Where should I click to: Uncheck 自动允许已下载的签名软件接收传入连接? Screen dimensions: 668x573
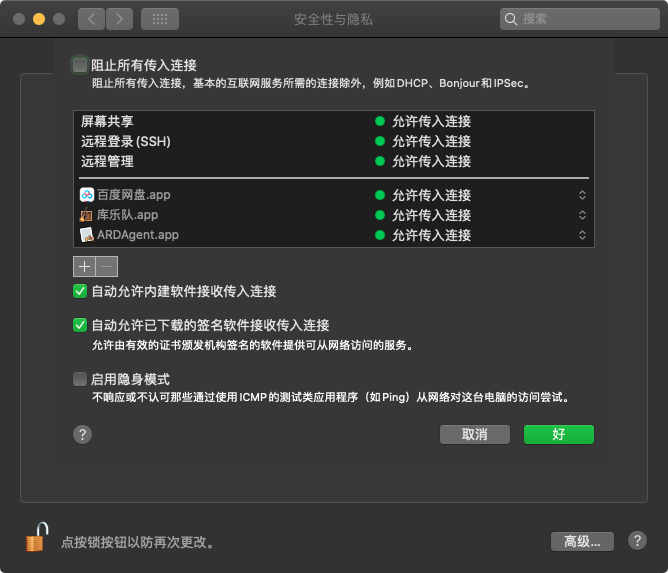[x=80, y=325]
